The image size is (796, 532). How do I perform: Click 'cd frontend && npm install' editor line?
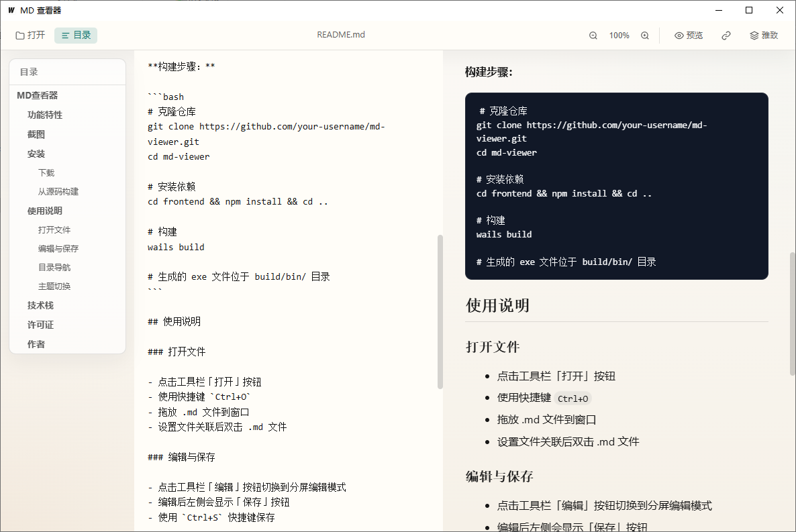tap(238, 201)
